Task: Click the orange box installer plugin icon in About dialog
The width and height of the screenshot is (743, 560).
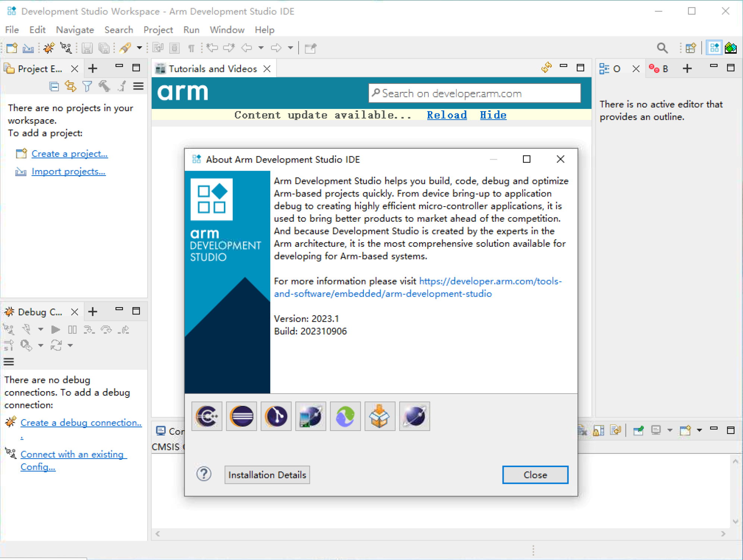Action: click(x=380, y=416)
